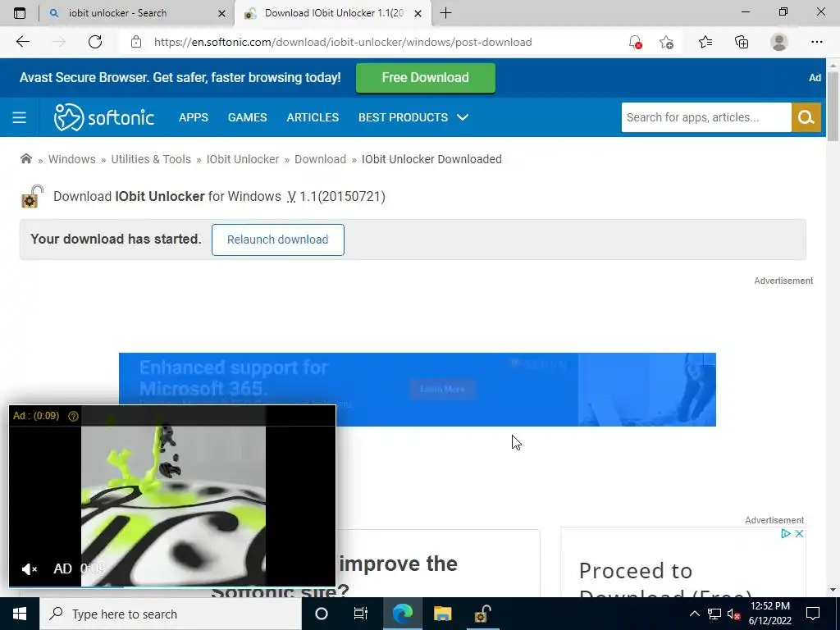Select the Download IObit Unlocker tab
Image resolution: width=840 pixels, height=630 pixels.
coord(333,13)
